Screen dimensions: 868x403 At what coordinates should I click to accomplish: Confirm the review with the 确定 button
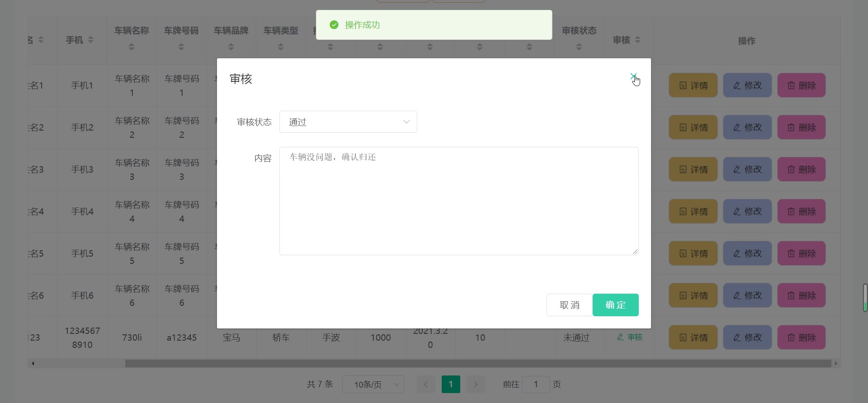coord(615,305)
